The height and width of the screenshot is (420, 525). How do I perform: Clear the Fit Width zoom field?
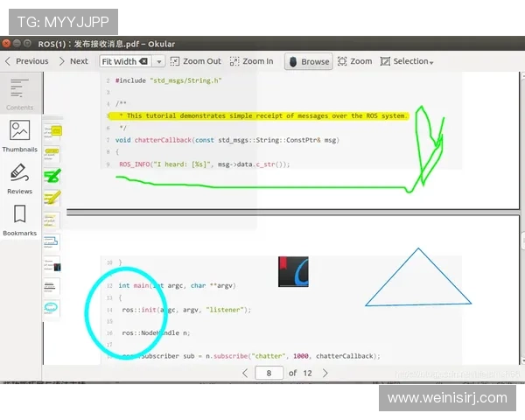[143, 61]
